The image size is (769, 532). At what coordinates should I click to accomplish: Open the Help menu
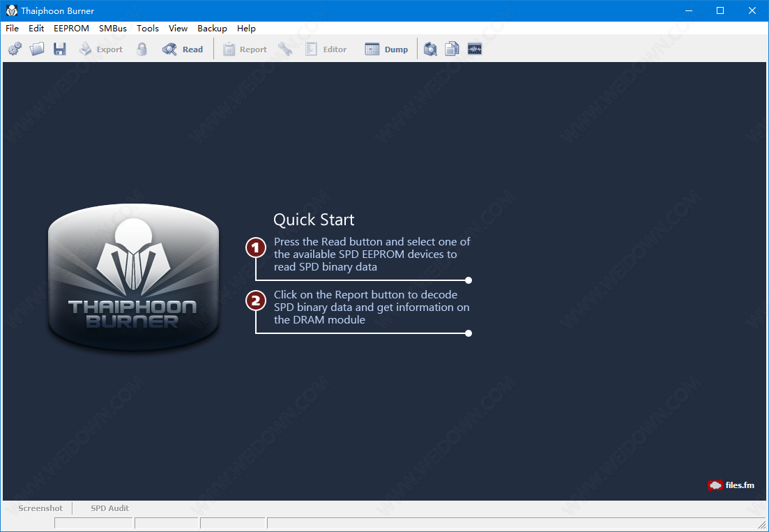246,29
